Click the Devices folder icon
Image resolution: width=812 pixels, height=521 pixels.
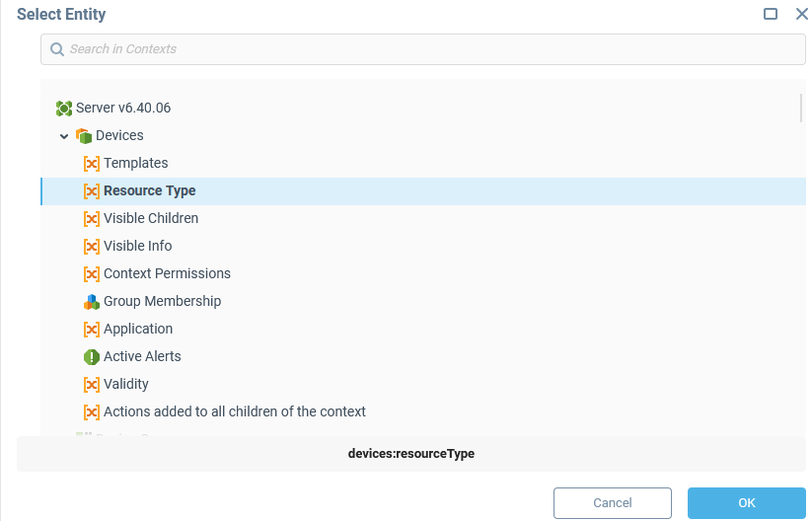tap(84, 136)
